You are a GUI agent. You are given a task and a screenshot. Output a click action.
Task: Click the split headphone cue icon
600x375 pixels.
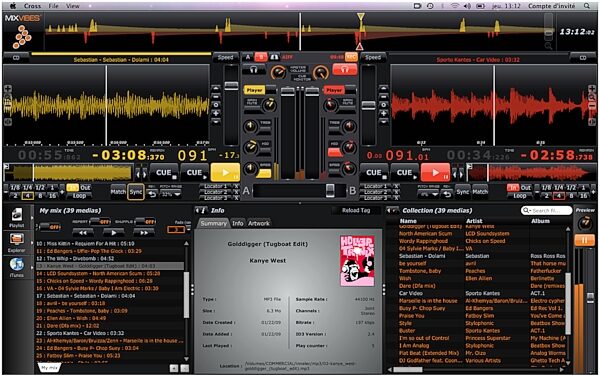[x=274, y=57]
